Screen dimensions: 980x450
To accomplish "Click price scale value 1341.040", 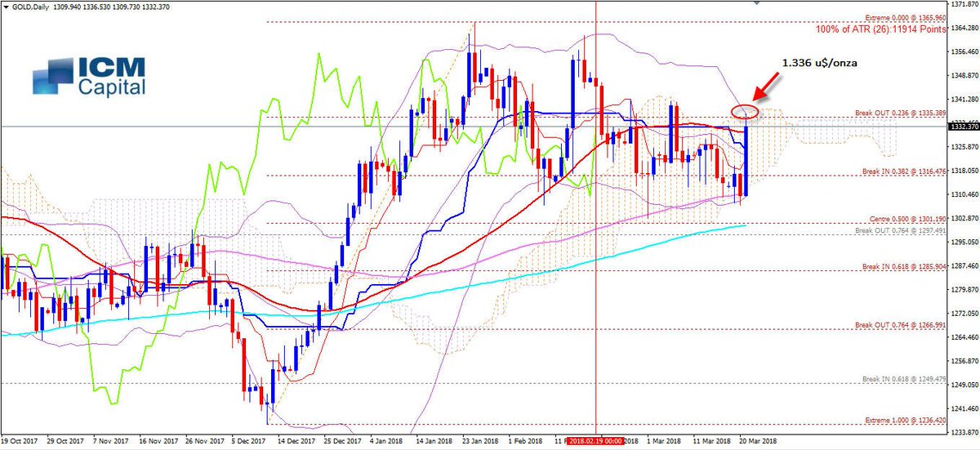I will click(964, 100).
